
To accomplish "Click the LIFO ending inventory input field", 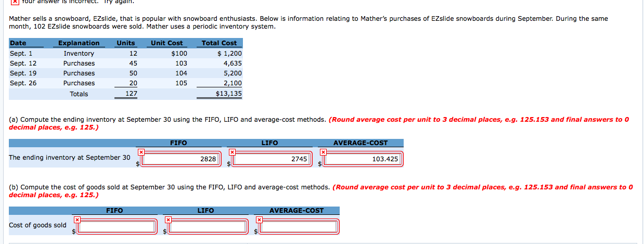I will (x=272, y=159).
